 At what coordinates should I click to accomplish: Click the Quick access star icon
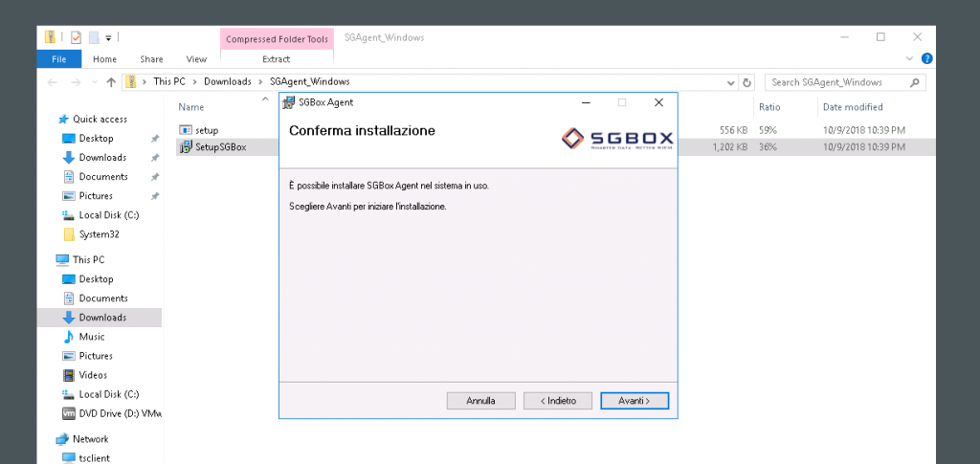tap(63, 120)
